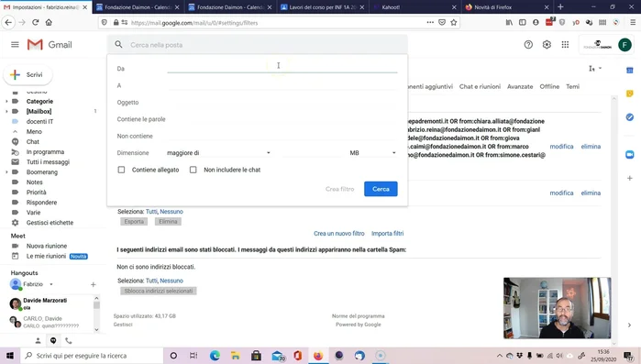This screenshot has width=641, height=364.
Task: Open the maggiore di size dropdown
Action: pos(218,153)
